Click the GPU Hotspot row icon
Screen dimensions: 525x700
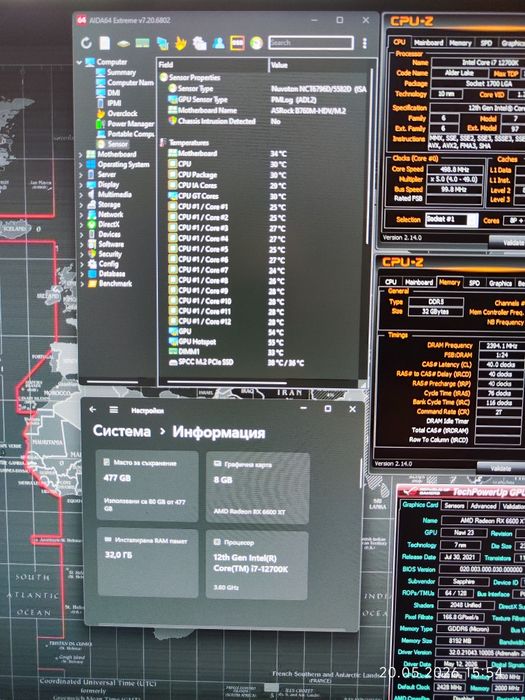(173, 342)
